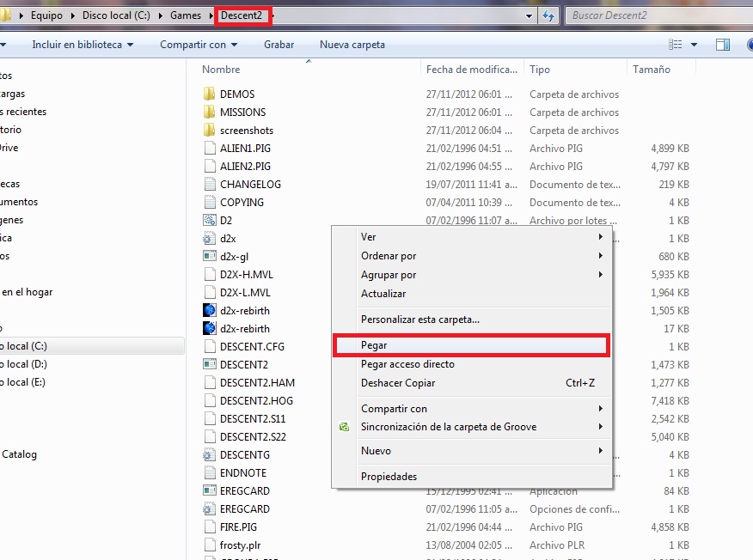Click the CHANGELOG text document icon
Viewport: 753px width, 560px height.
[x=210, y=185]
